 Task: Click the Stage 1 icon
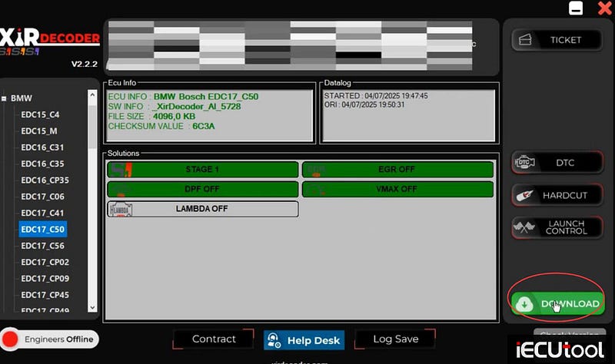[x=121, y=170]
